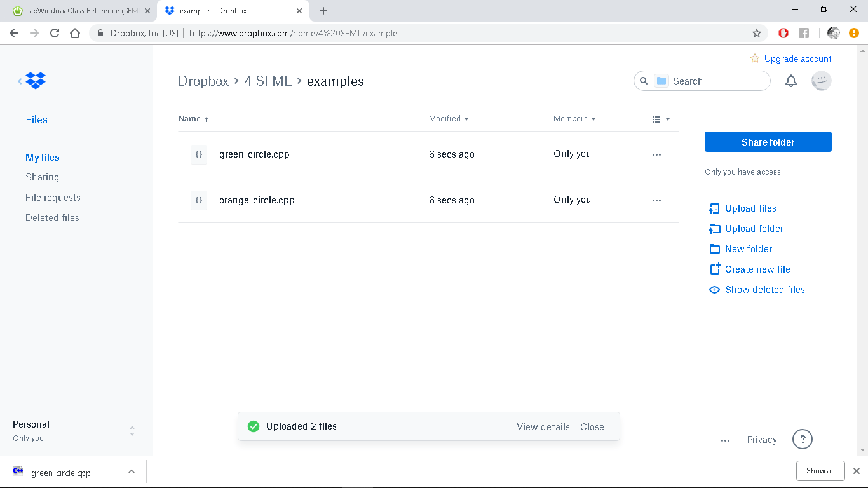Click the Search input field
The height and width of the screenshot is (488, 868).
tap(718, 81)
